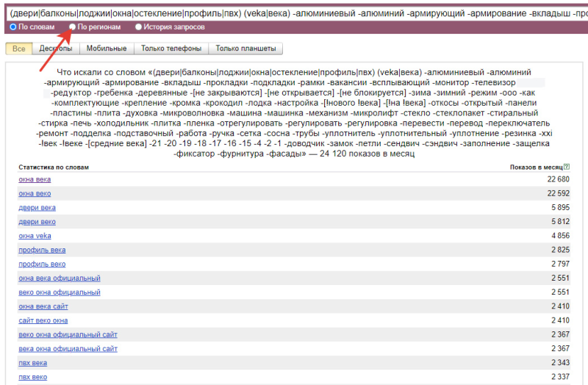Open the пвх века keyword link

tap(33, 363)
